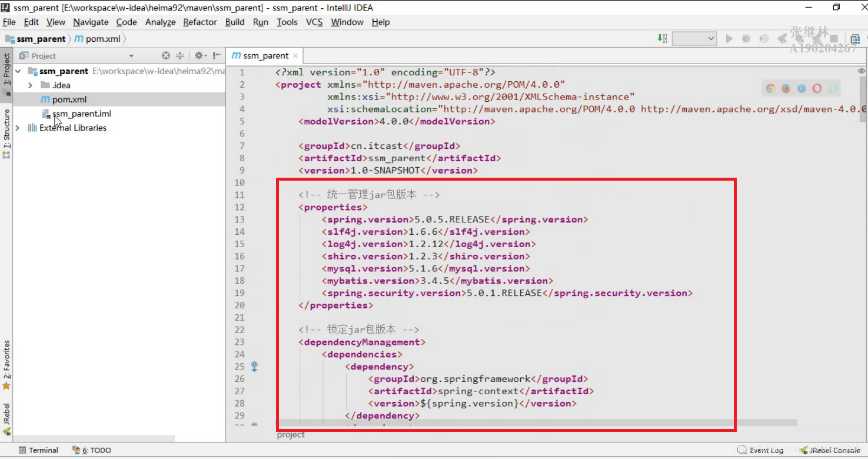Close the ssm_parent editor tab
The width and height of the screenshot is (868, 459).
[295, 56]
